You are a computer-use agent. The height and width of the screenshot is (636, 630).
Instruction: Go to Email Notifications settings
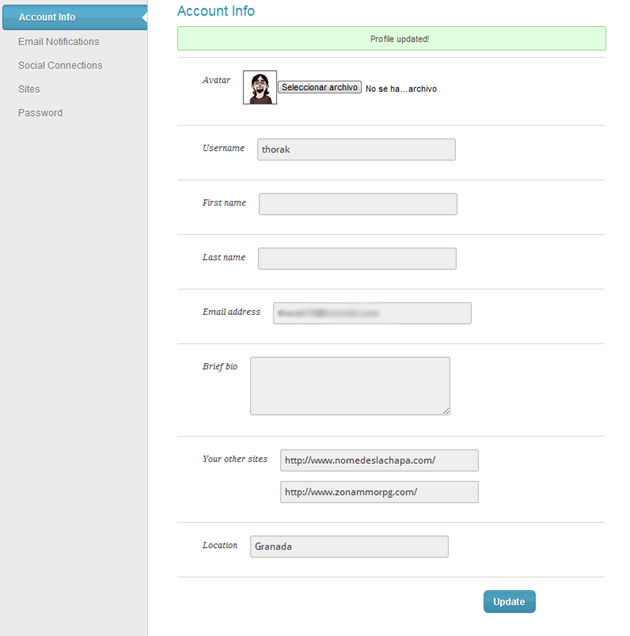coord(58,42)
